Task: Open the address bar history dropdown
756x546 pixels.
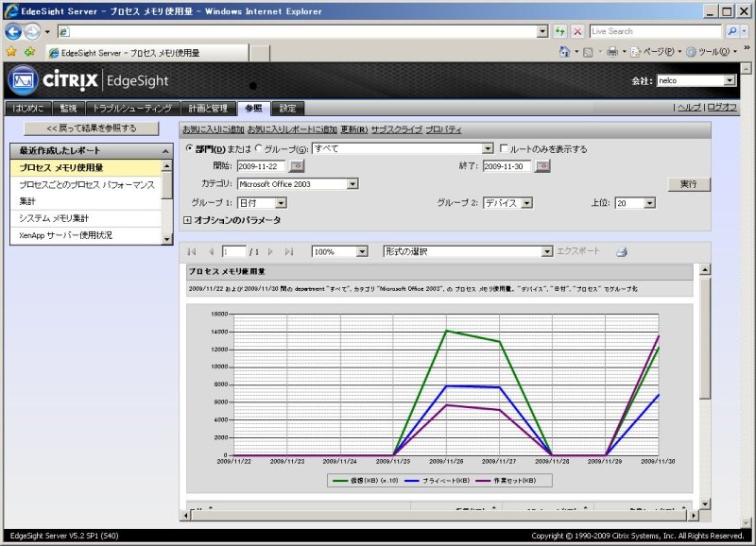Action: 542,32
